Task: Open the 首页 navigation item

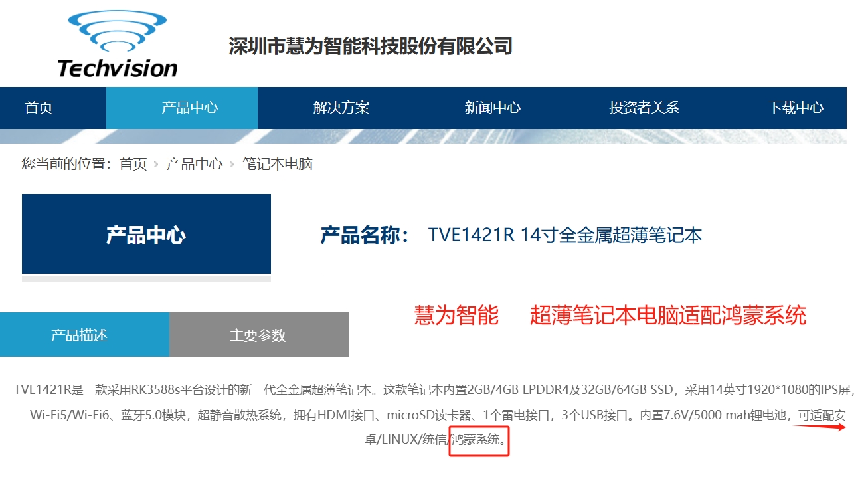Action: point(39,108)
